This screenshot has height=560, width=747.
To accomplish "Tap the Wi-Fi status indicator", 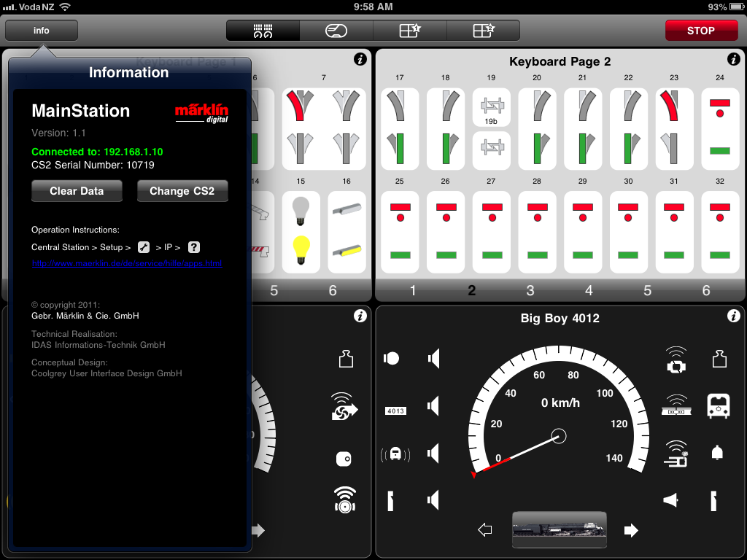I will click(65, 7).
